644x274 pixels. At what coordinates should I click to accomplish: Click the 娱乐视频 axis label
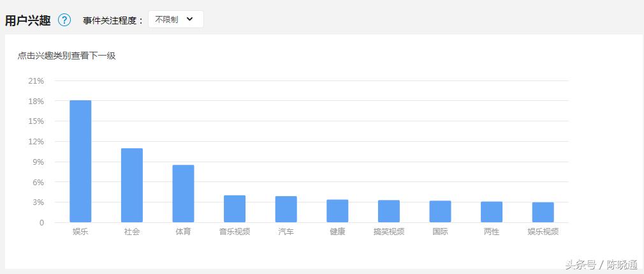coord(543,232)
